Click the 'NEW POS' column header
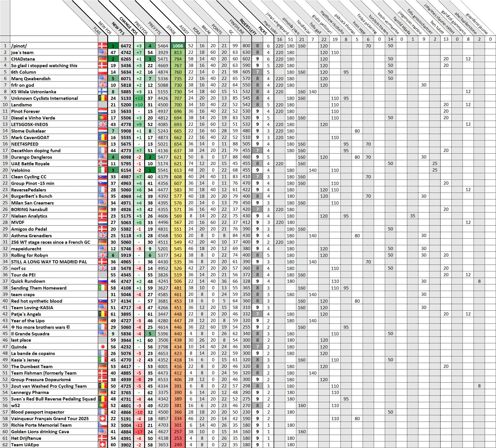The height and width of the screenshot is (448, 496). [105, 28]
